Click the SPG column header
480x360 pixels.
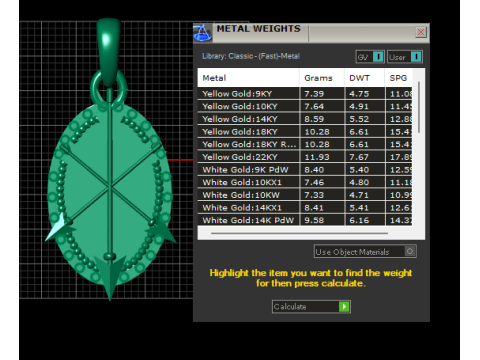(398, 78)
